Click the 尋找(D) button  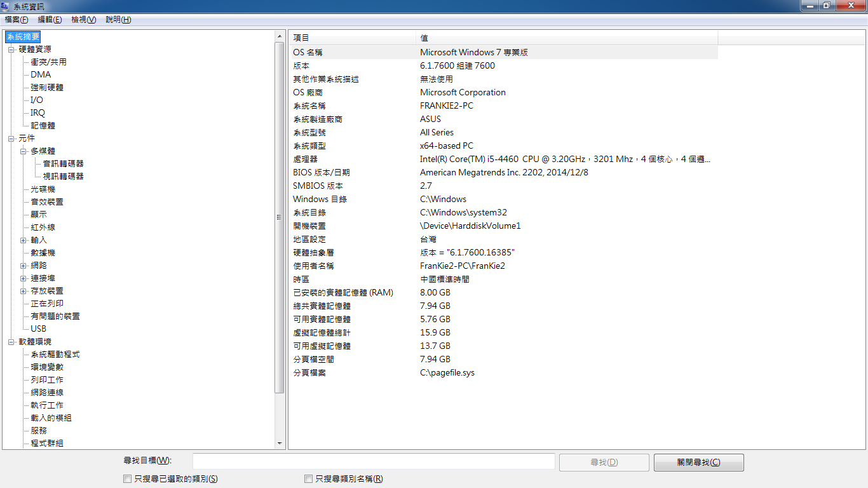tap(604, 462)
